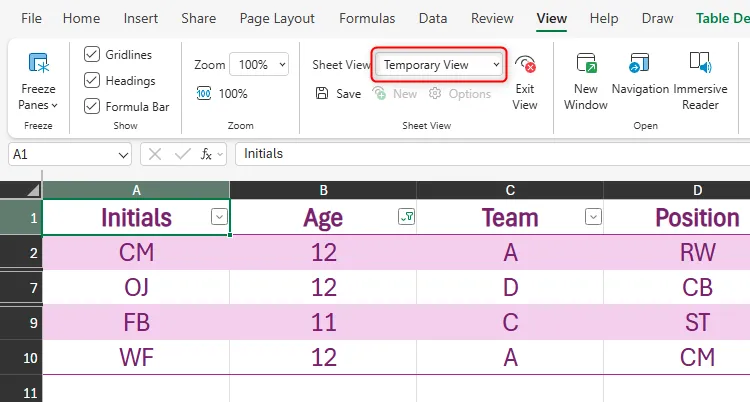
Task: Select column B header
Action: (323, 190)
